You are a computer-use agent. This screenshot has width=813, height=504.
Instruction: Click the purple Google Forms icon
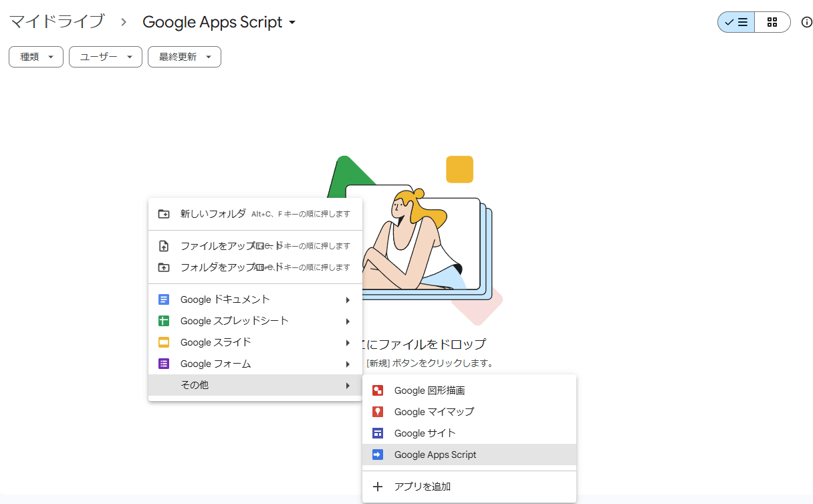coord(164,364)
